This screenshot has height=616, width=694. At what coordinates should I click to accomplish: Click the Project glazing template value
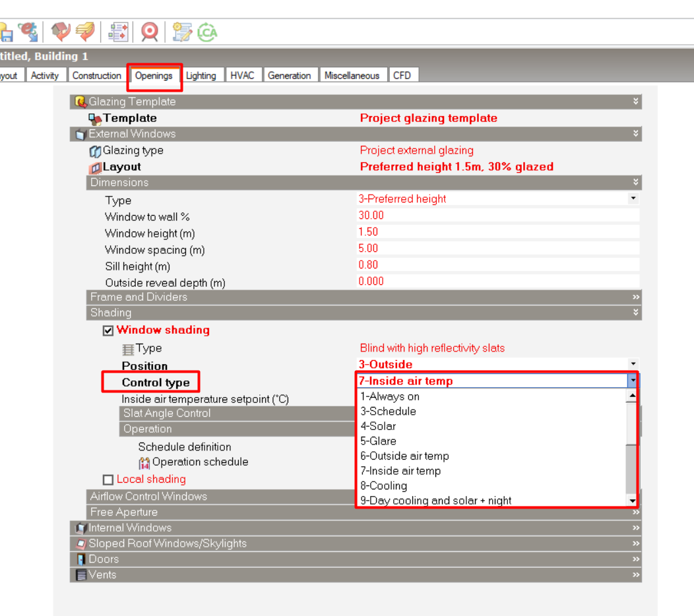428,118
